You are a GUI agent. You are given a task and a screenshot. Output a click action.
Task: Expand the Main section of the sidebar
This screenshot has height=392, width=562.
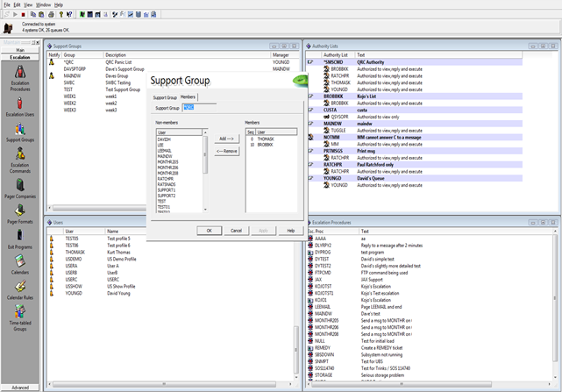click(19, 50)
